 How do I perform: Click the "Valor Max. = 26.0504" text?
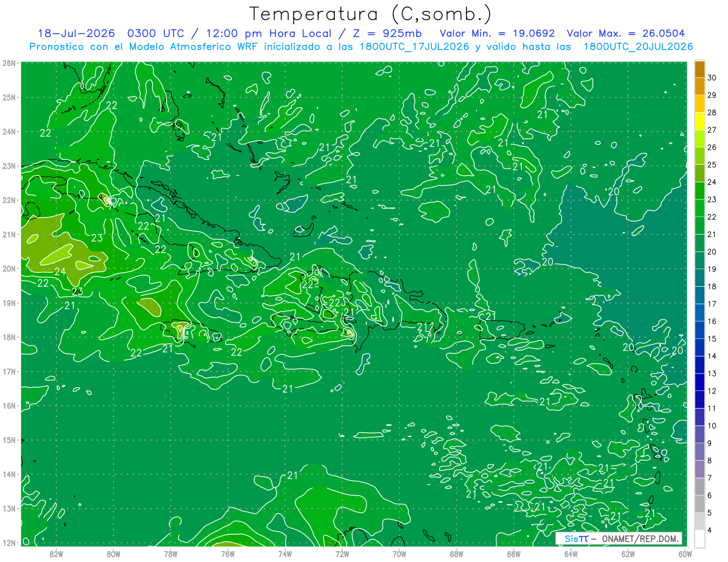626,33
